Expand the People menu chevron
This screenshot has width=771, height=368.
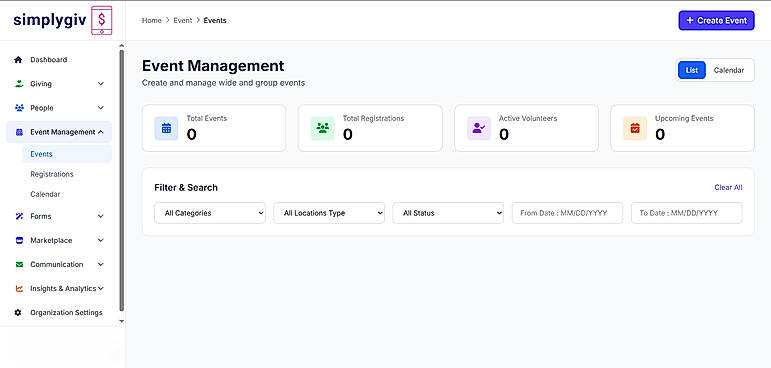(x=101, y=108)
